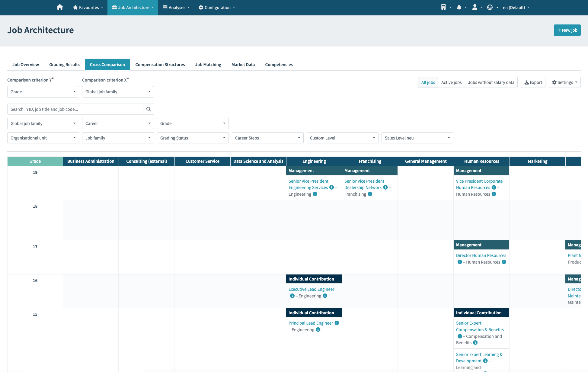Open the Grading Status filter dropdown
Image resolution: width=588 pixels, height=372 pixels.
193,138
